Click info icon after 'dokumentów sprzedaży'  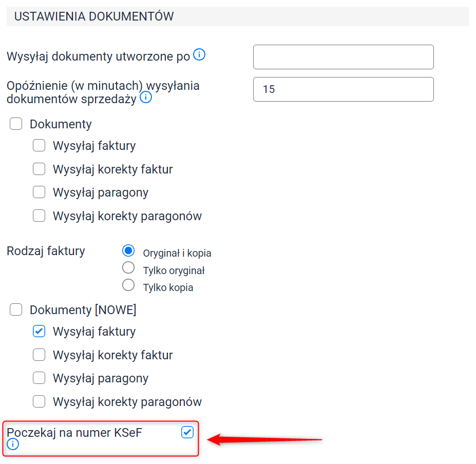point(146,98)
